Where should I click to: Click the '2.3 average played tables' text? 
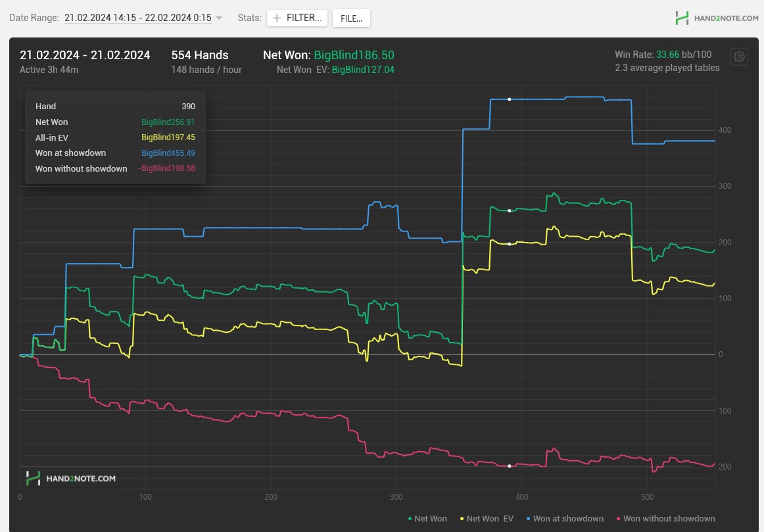click(x=667, y=68)
